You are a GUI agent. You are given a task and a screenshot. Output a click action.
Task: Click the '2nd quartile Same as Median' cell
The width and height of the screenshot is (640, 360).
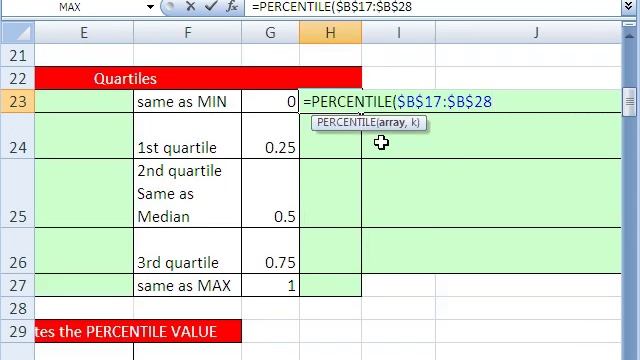point(187,193)
